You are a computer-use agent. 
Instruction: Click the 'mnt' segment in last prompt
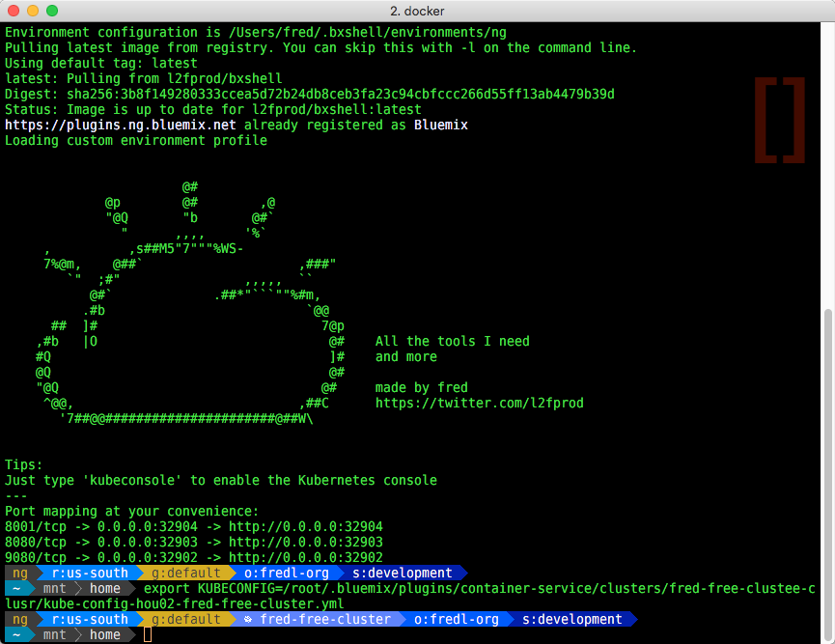[x=54, y=635]
